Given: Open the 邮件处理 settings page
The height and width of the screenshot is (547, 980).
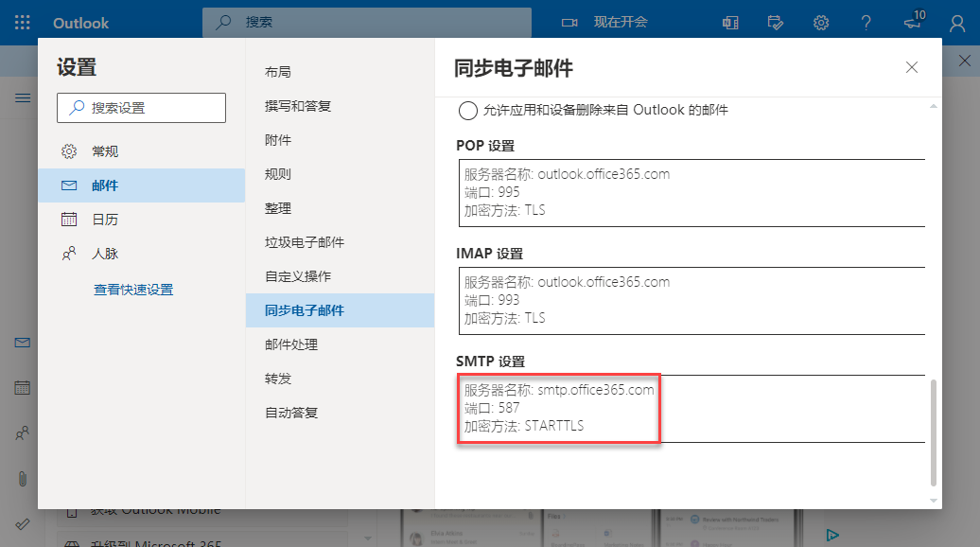Looking at the screenshot, I should pos(340,344).
